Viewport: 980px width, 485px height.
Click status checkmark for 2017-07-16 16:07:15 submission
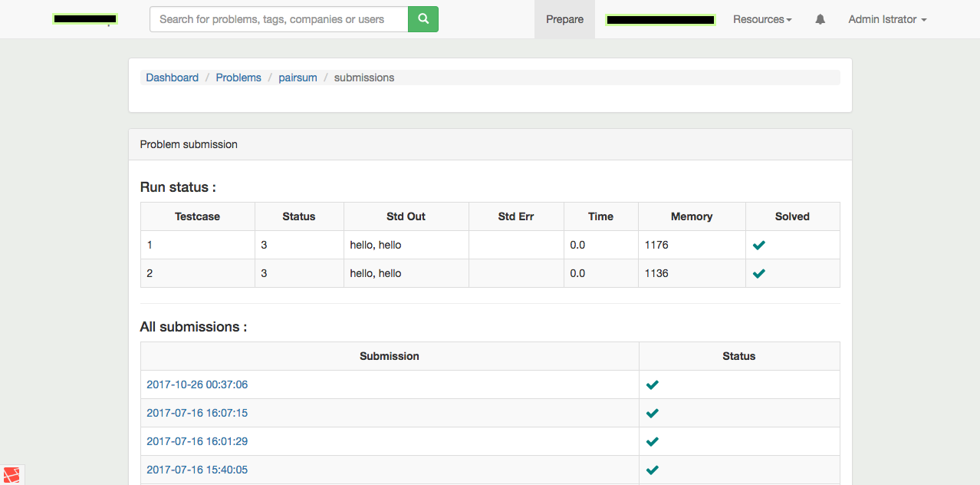coord(653,413)
